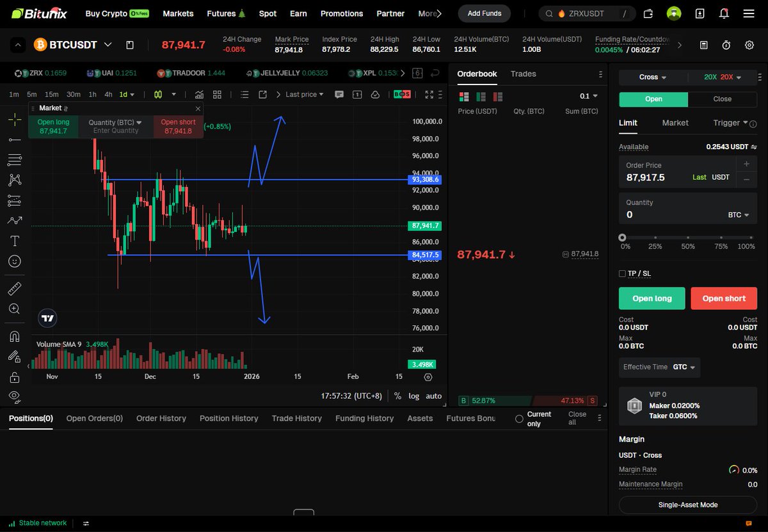
Task: Select the trend line drawing tool
Action: [14, 140]
